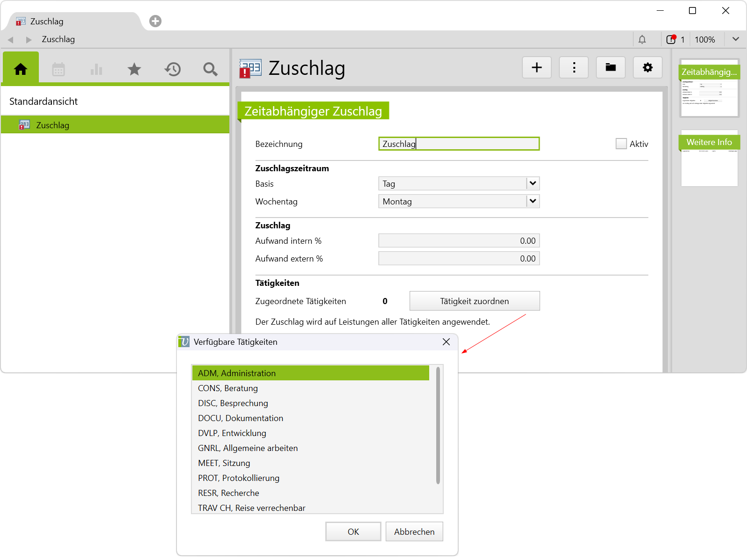Select DOCU, Dokumentation from the list
This screenshot has width=747, height=560.
pos(241,418)
